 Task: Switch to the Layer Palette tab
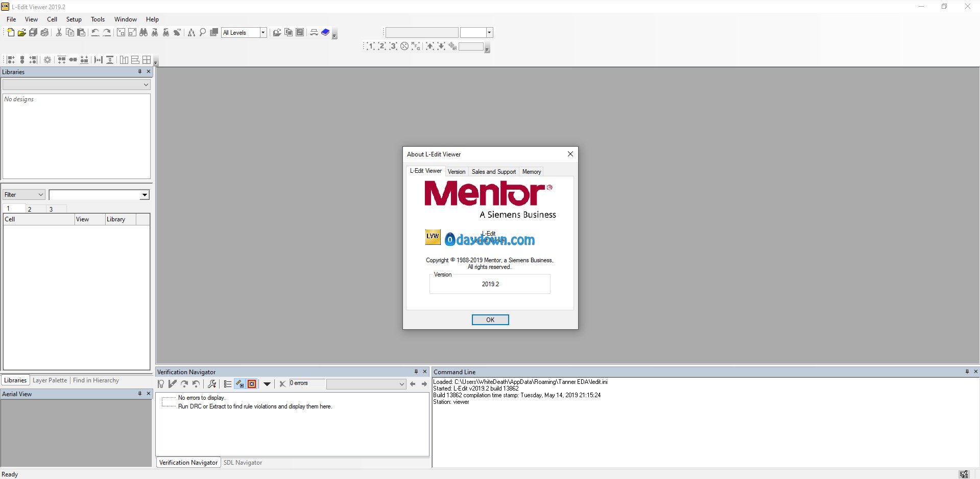(x=50, y=380)
